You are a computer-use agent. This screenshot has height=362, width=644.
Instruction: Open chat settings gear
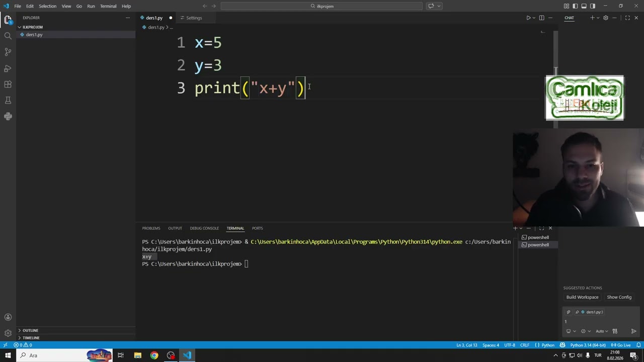[606, 18]
